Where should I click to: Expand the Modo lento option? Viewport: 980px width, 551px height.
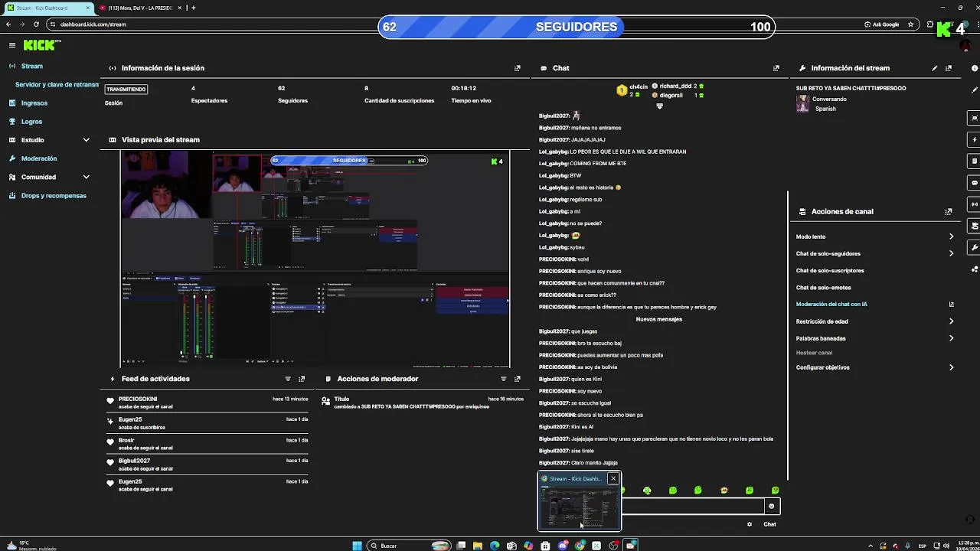point(952,236)
